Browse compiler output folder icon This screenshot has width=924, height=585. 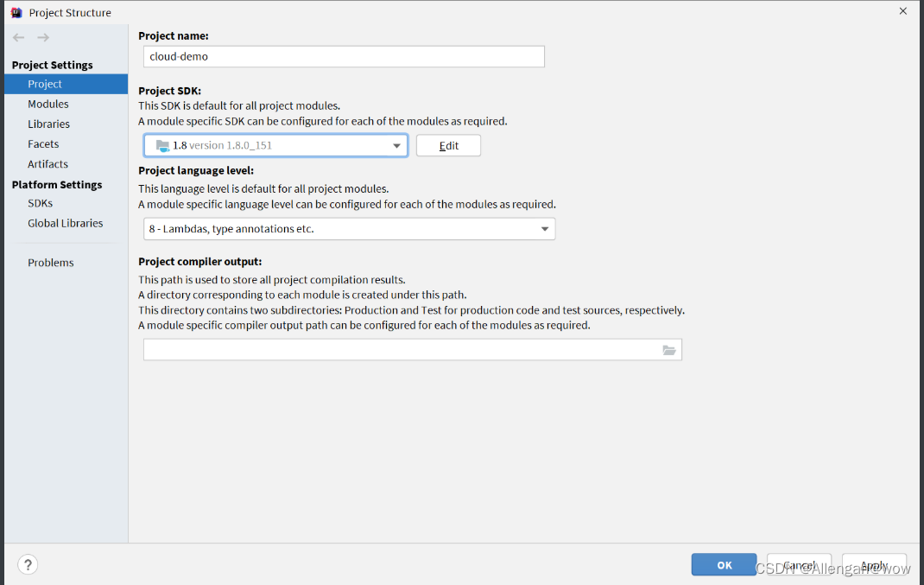(x=669, y=350)
